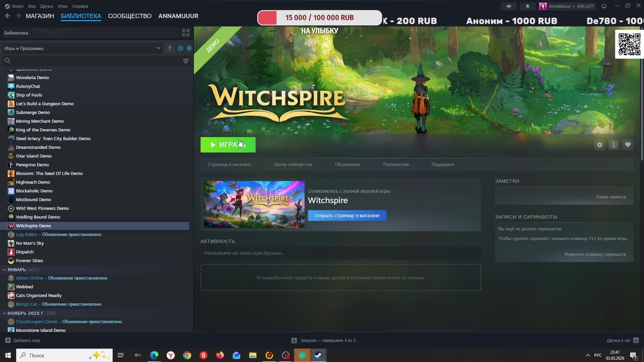The width and height of the screenshot is (644, 362).
Task: Open Steam announcements megaphone icon
Action: coord(509,6)
